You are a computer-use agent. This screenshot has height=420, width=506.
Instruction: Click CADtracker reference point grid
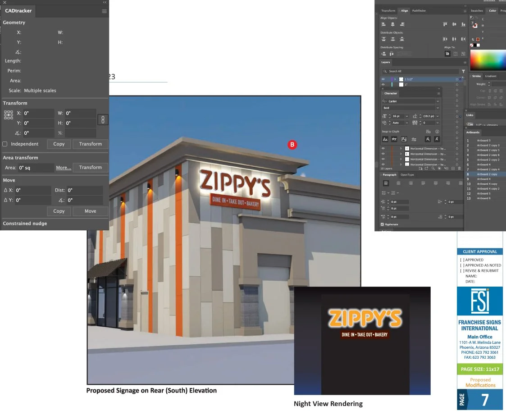point(9,115)
